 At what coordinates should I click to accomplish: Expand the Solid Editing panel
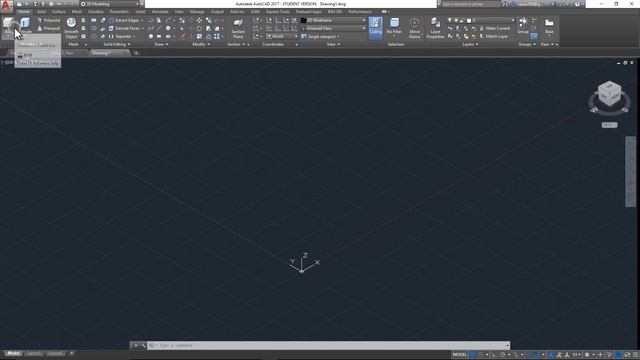point(117,44)
